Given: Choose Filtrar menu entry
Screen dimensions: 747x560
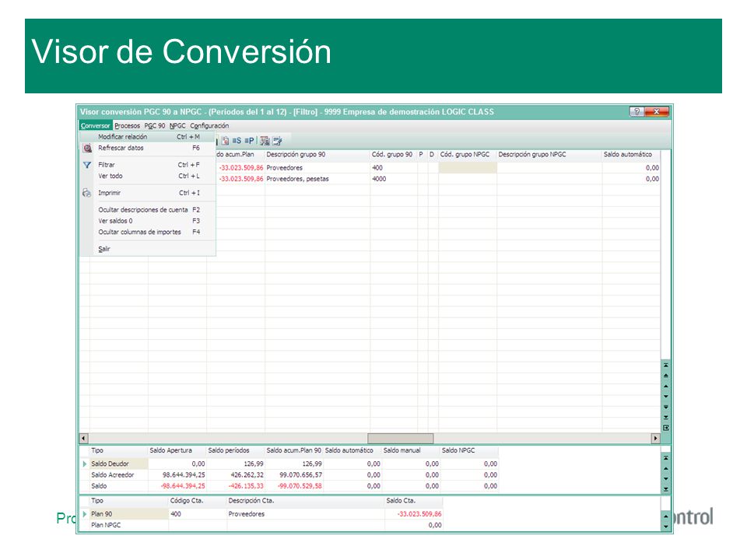Looking at the screenshot, I should pyautogui.click(x=149, y=165).
